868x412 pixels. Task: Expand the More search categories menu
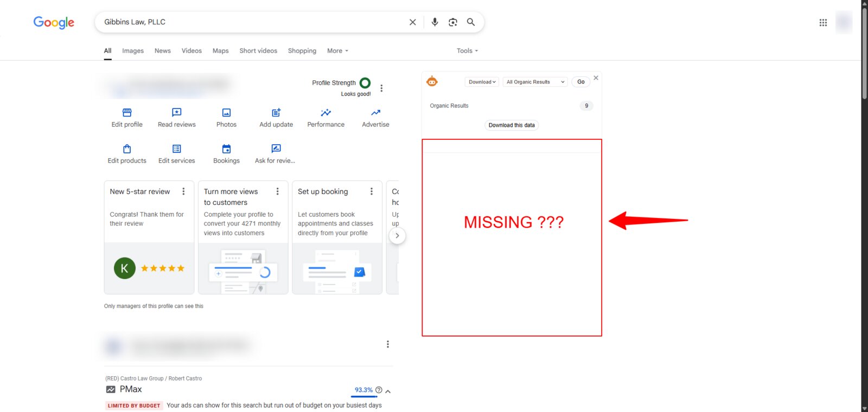(337, 50)
